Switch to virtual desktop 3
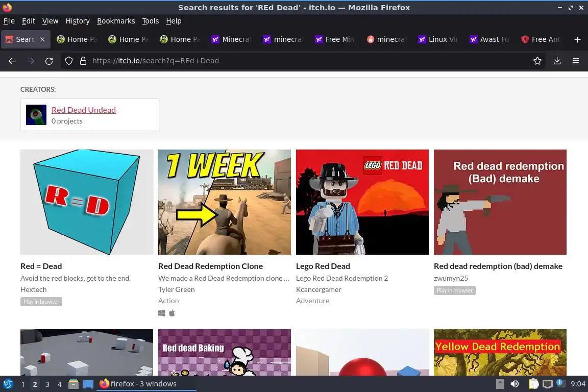The height and width of the screenshot is (392, 588). [x=47, y=384]
